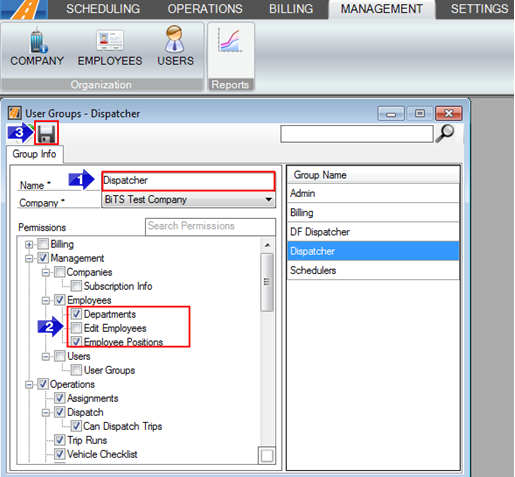This screenshot has height=477, width=515.
Task: Open the BiTS Test Company dropdown
Action: pyautogui.click(x=188, y=199)
